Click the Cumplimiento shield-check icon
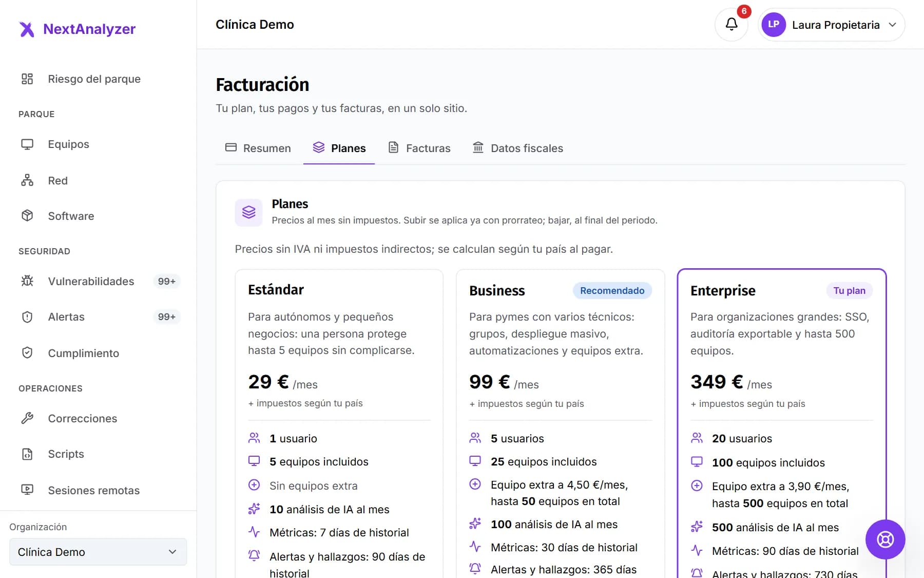 point(27,353)
